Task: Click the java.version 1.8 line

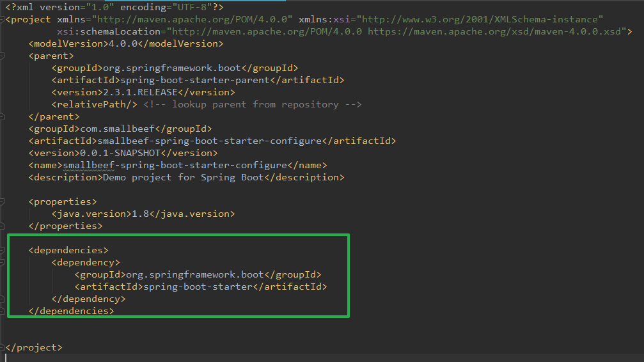Action: tap(143, 214)
